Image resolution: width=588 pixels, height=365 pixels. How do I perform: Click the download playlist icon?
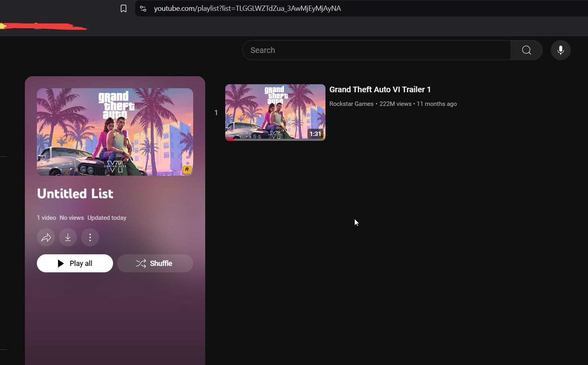68,237
